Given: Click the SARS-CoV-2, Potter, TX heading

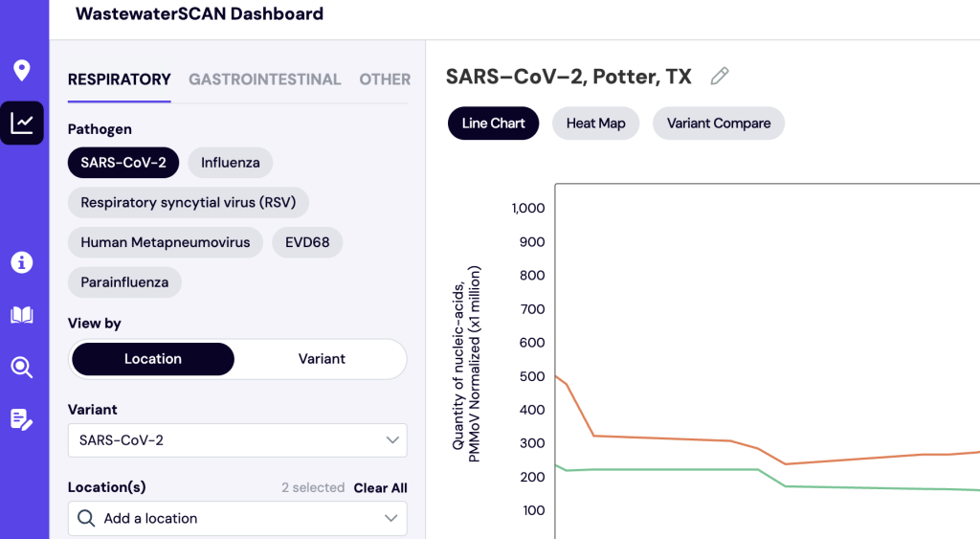Looking at the screenshot, I should pos(568,77).
